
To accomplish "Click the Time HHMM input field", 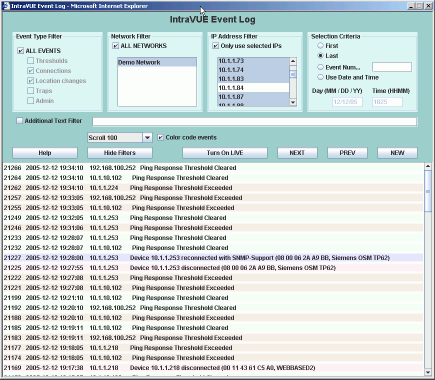I will [387, 102].
